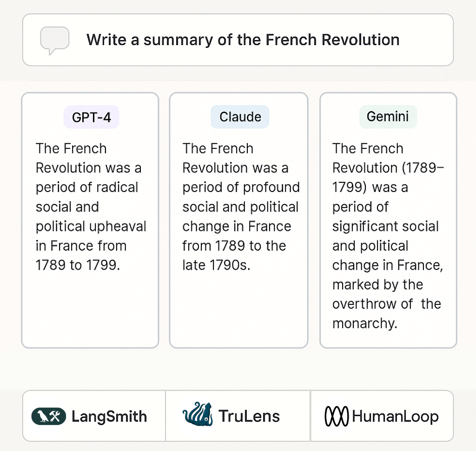Select the Claude model label

point(240,117)
